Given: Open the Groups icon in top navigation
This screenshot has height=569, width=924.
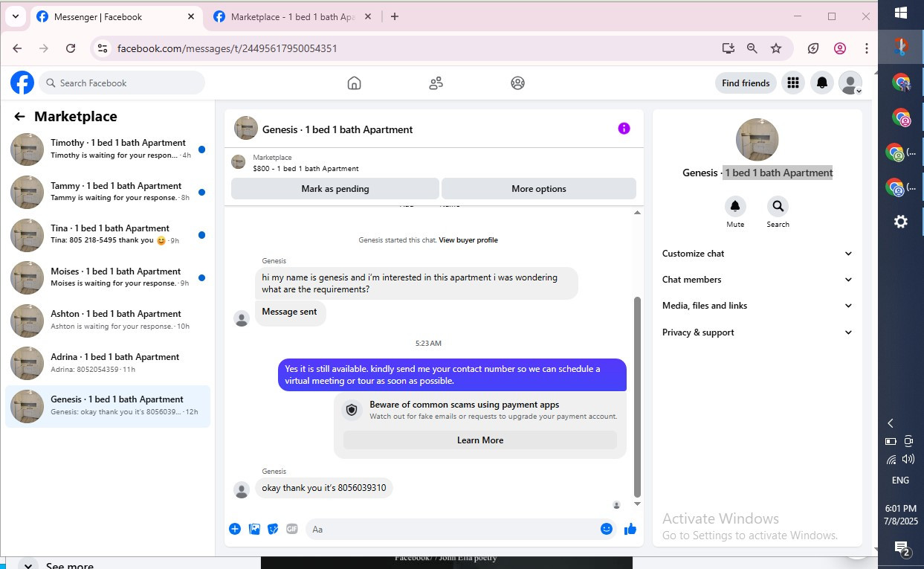Looking at the screenshot, I should tap(518, 83).
